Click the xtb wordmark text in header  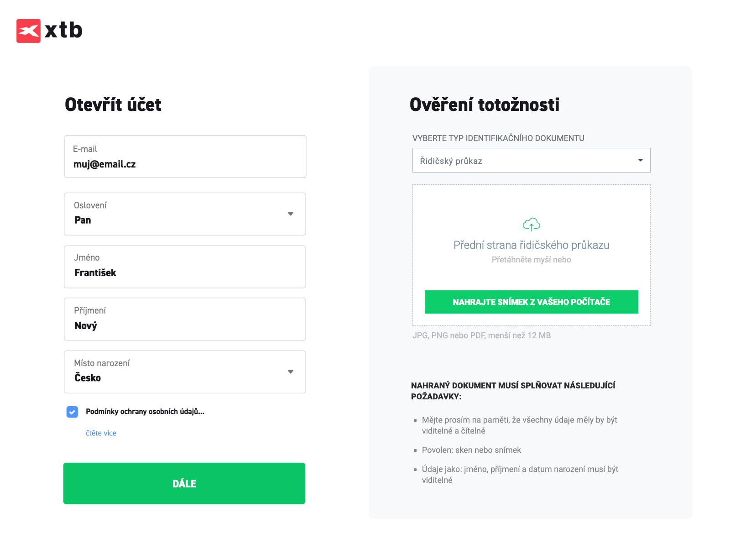pos(63,31)
